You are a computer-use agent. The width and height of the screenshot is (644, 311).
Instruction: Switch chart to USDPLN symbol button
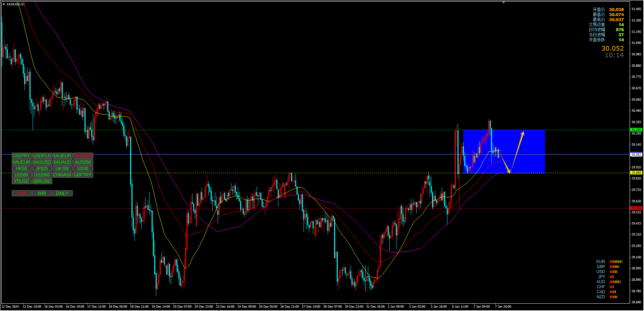pyautogui.click(x=42, y=156)
